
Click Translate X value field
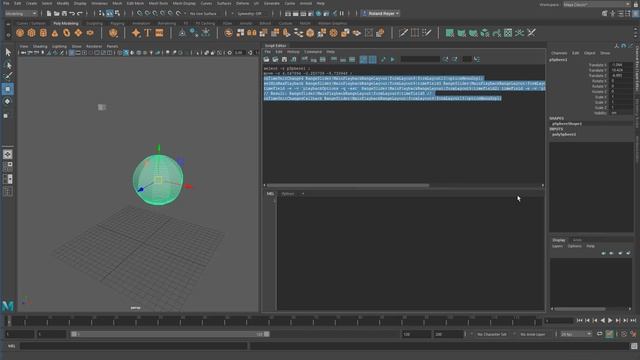tap(621, 65)
